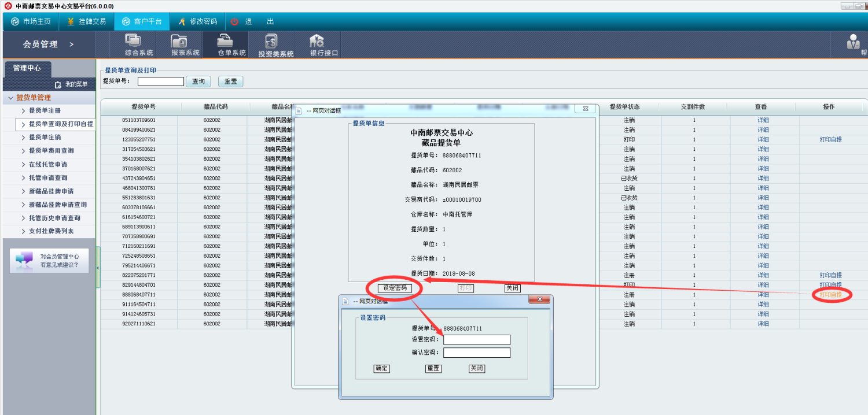Select the 仓单系统 icon
Screen dimensions: 868x415
[225, 41]
